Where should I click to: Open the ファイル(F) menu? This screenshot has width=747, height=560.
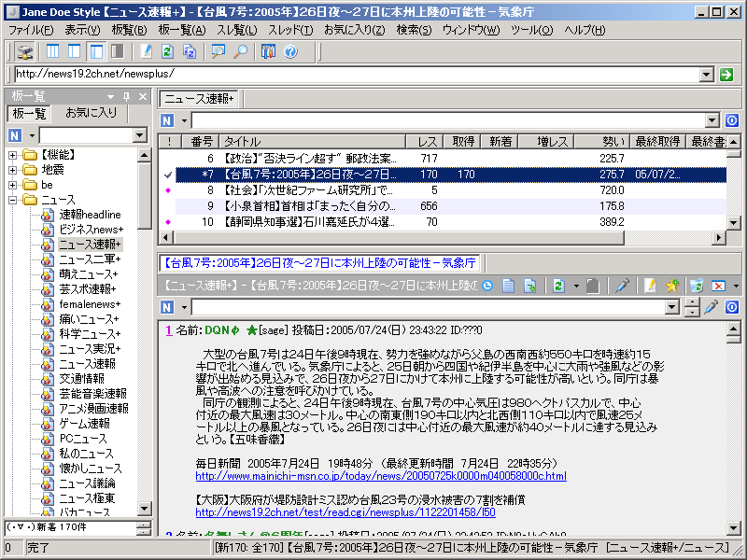pos(31,30)
